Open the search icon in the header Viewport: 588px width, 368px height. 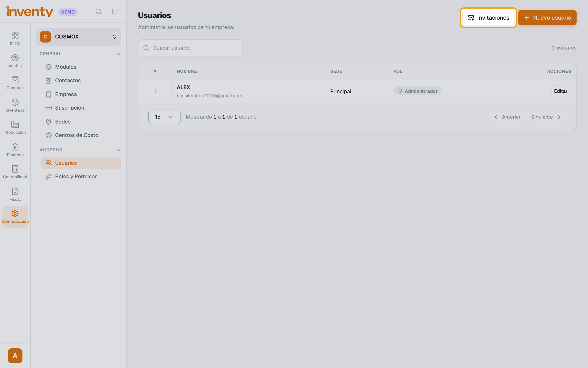[98, 11]
